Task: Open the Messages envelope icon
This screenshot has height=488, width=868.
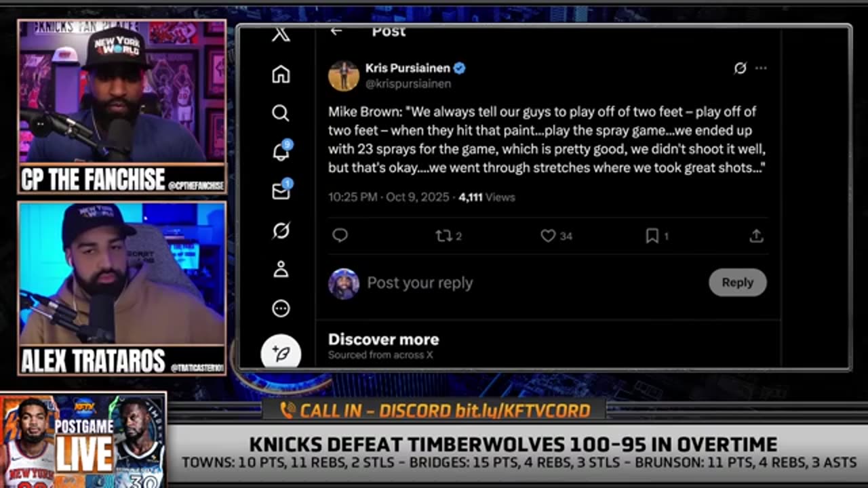Action: [x=281, y=191]
